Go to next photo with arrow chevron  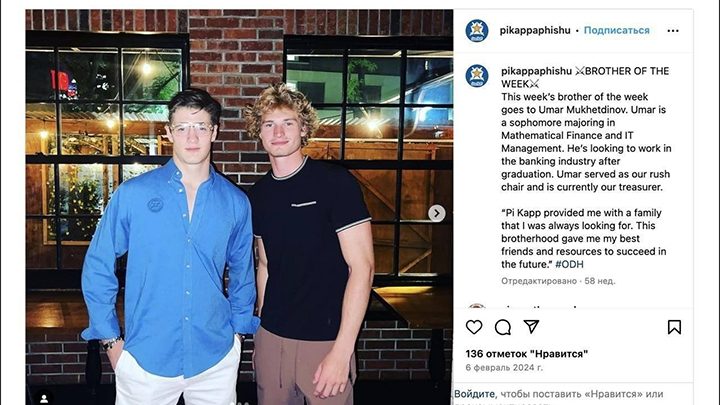437,214
